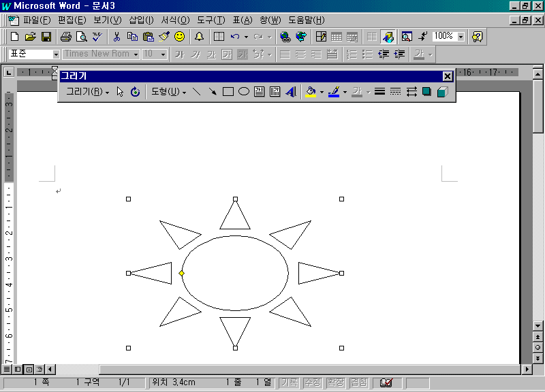Undo the last action

(235, 37)
